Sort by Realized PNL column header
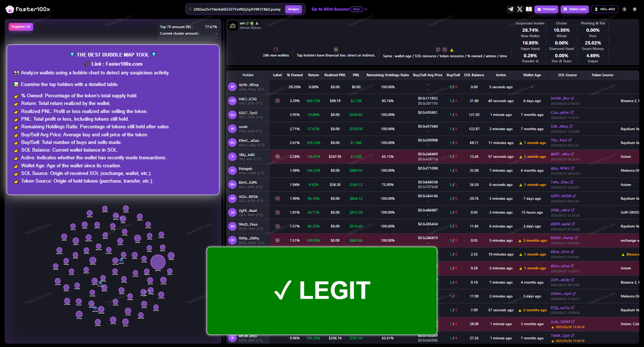The width and height of the screenshot is (644, 347). 335,75
